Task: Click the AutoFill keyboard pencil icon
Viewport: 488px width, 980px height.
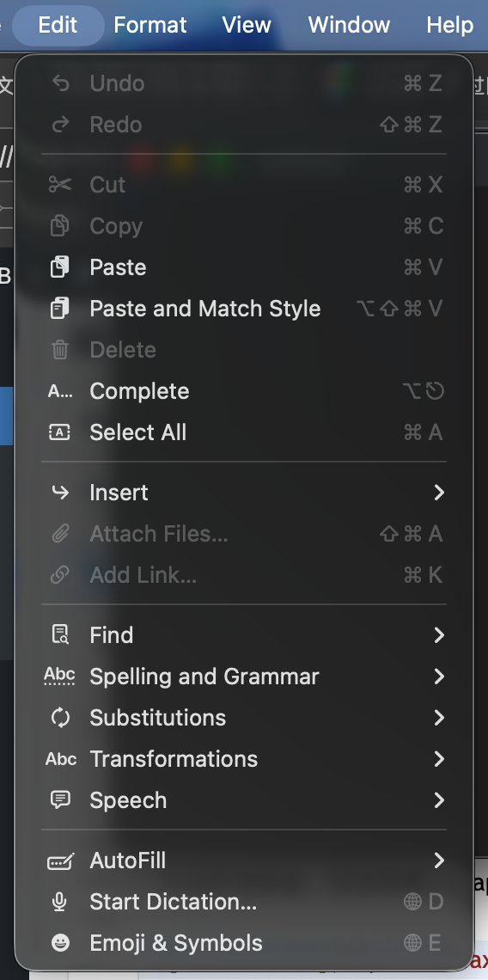Action: tap(61, 861)
